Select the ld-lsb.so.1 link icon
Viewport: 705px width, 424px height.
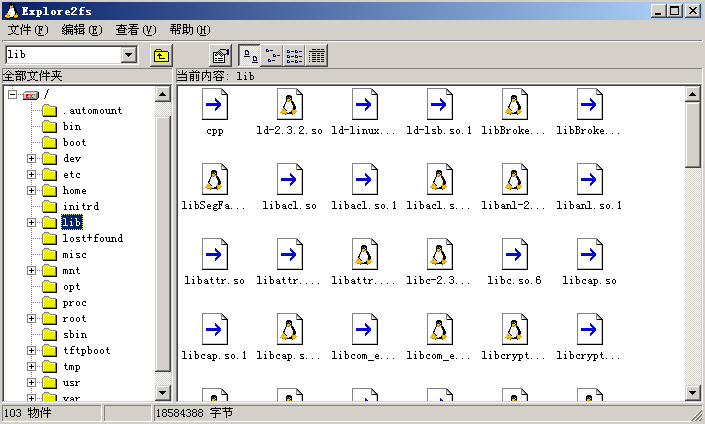click(x=439, y=104)
